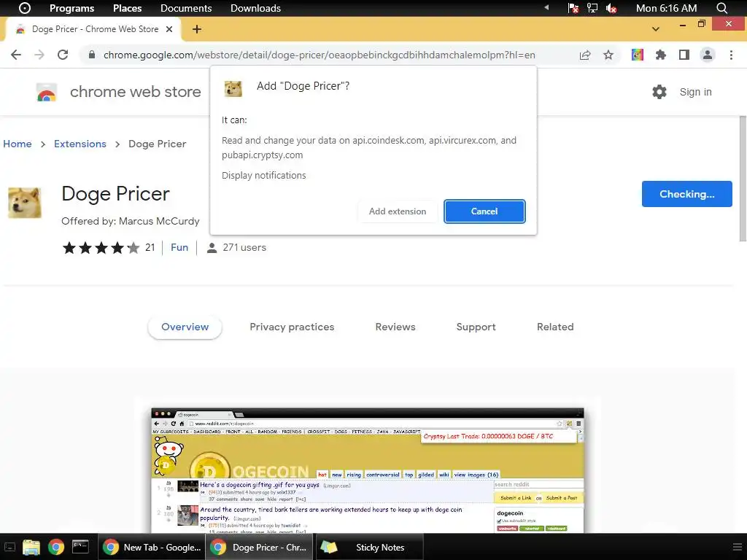The image size is (747, 560).
Task: Open the Reviews tab
Action: 395,327
